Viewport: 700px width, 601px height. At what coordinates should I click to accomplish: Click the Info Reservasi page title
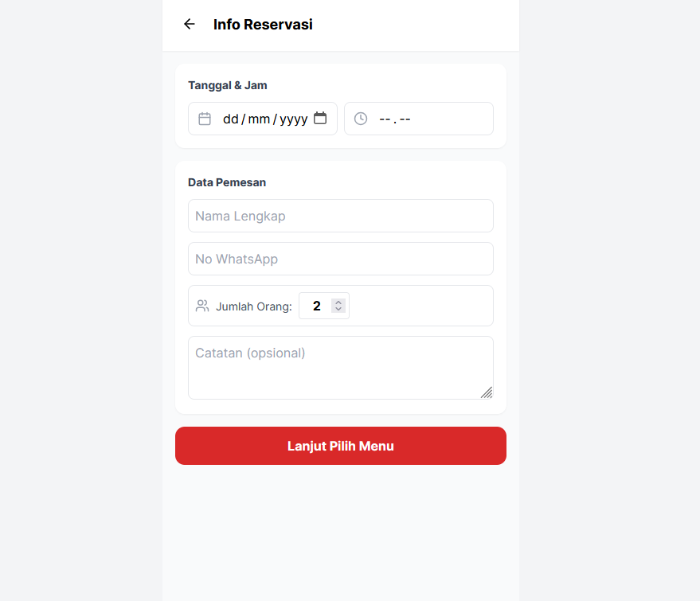(x=263, y=24)
